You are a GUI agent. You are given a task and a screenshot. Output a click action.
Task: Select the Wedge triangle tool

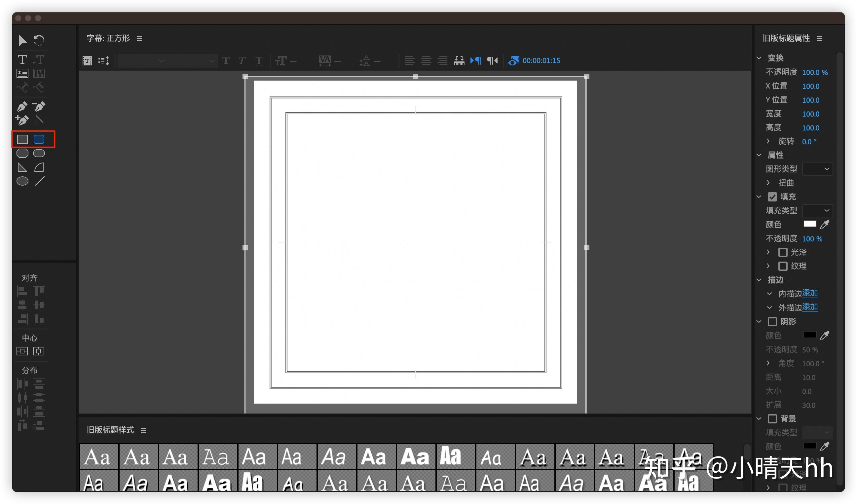22,167
